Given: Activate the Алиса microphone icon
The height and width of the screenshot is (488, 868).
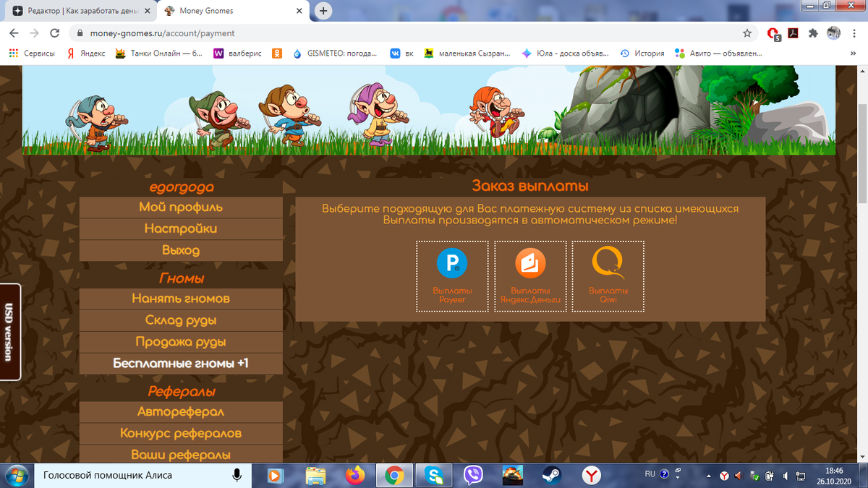Looking at the screenshot, I should (237, 476).
